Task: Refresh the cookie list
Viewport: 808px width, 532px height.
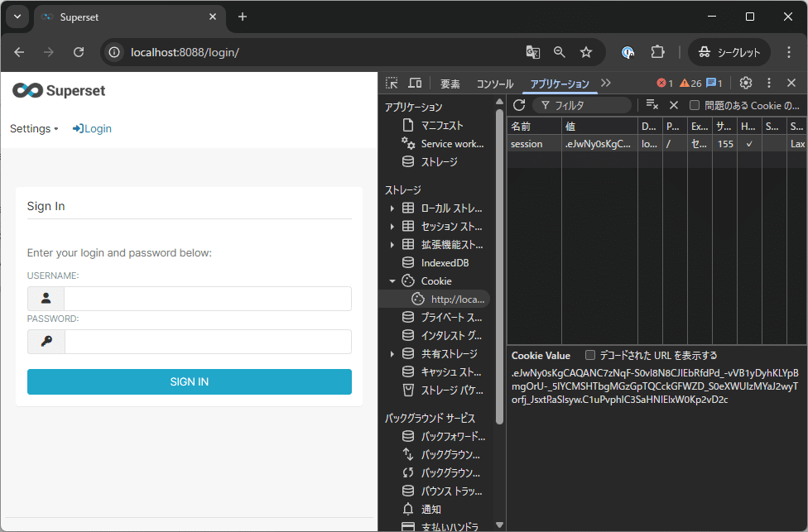Action: 519,105
